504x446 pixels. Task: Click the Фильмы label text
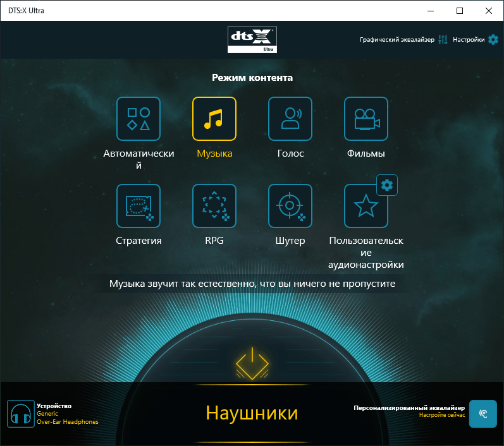pyautogui.click(x=366, y=154)
